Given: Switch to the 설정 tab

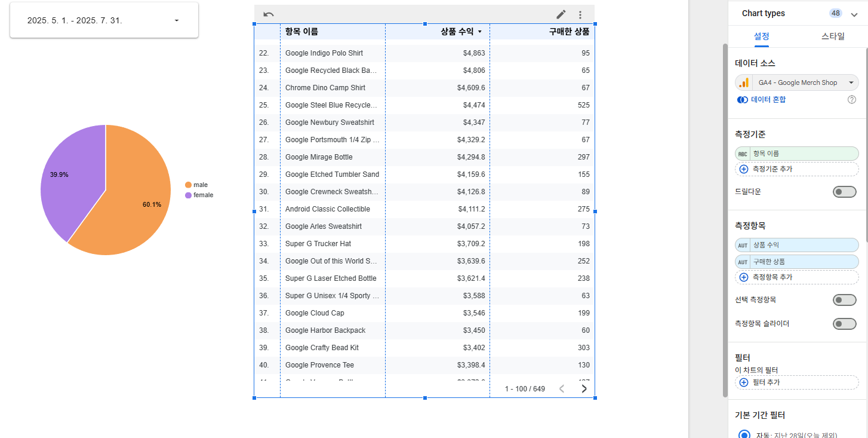Looking at the screenshot, I should 762,36.
